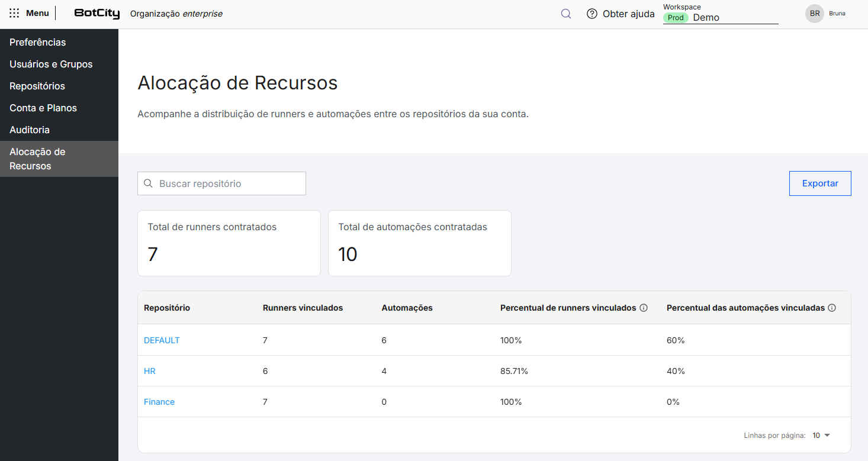868x461 pixels.
Task: Select Alocação de Recursos sidebar item
Action: point(59,159)
